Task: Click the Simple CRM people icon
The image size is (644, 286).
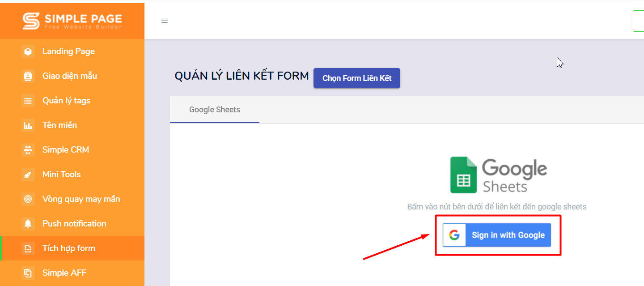Action: point(28,150)
